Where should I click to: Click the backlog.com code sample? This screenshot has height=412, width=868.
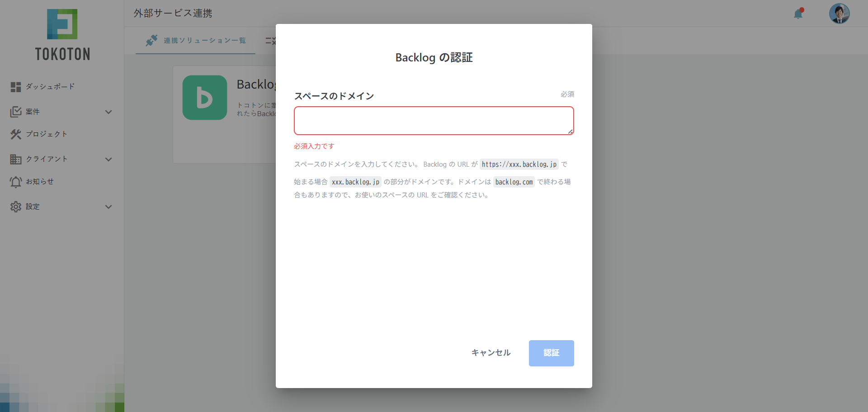pyautogui.click(x=514, y=182)
